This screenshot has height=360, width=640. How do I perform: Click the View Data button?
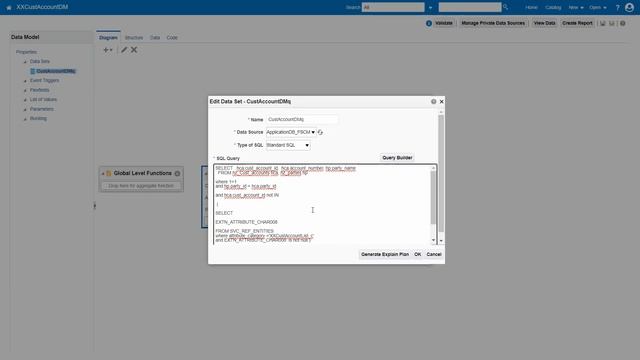544,23
